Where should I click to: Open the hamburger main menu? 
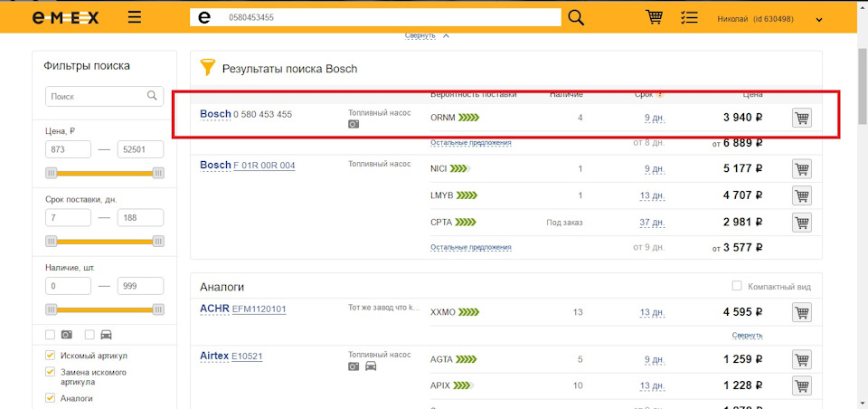[x=135, y=18]
